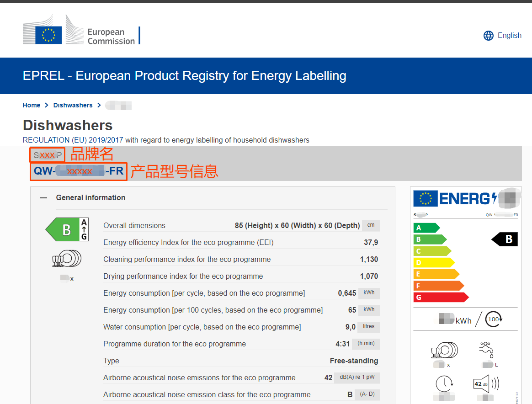Click the clock duration icon on energy label
The width and height of the screenshot is (532, 404).
click(443, 383)
